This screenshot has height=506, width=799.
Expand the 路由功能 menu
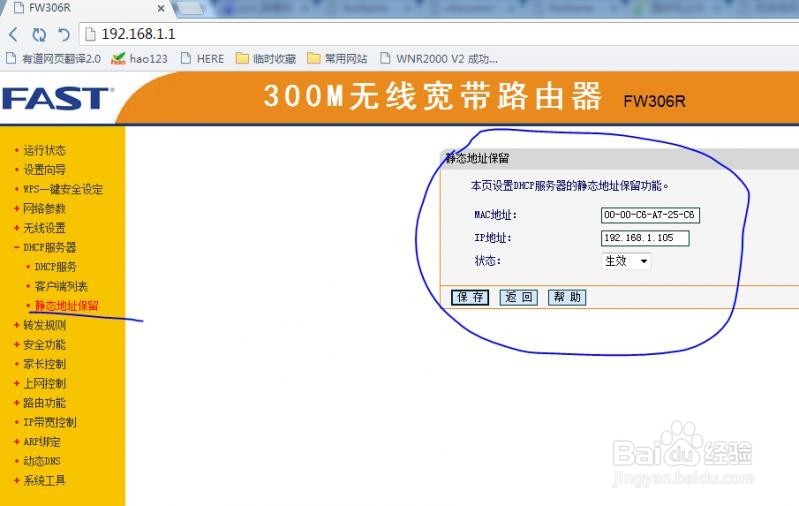click(x=44, y=403)
